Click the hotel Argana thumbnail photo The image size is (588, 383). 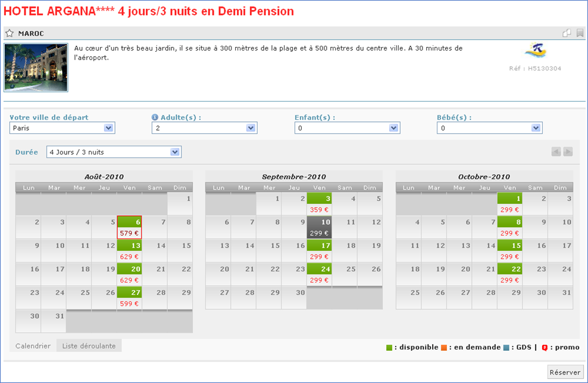tap(36, 67)
